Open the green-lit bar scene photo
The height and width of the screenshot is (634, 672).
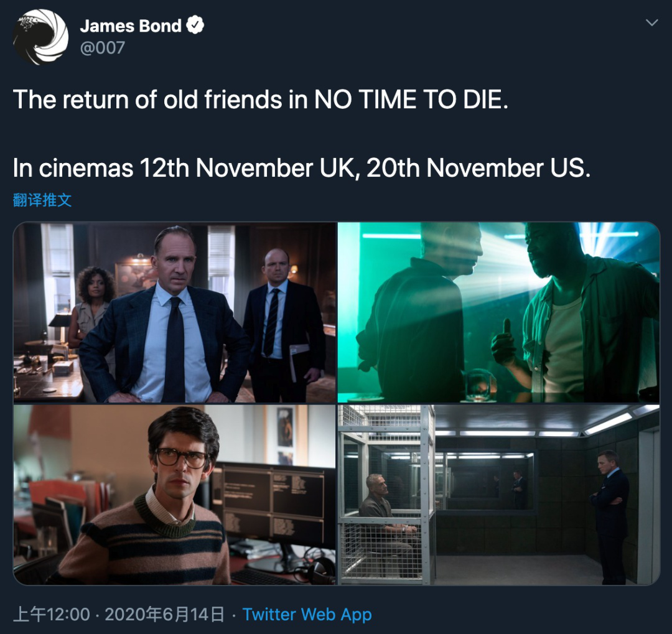tap(498, 312)
